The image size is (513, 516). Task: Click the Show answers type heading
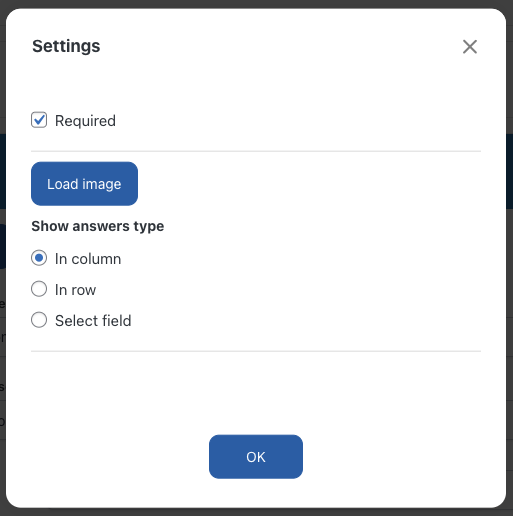(x=98, y=226)
